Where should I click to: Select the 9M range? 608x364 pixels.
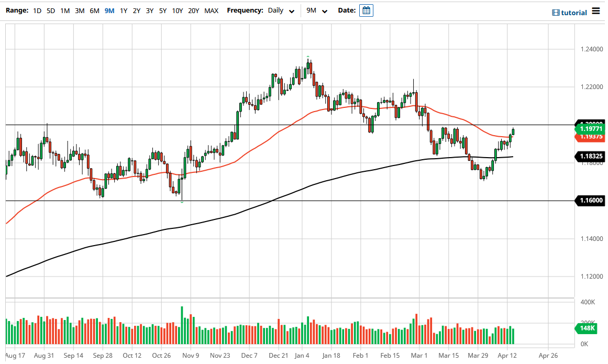pos(109,11)
